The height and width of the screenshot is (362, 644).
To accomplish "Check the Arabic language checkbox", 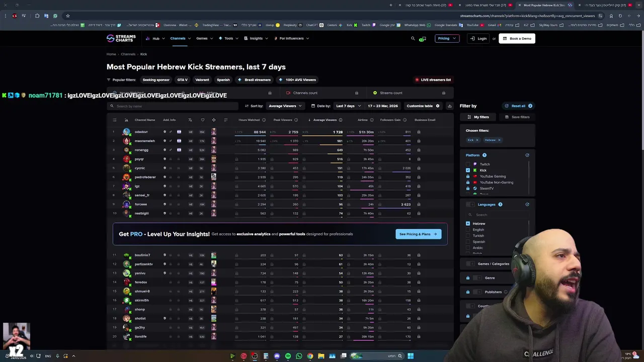I will point(468,248).
